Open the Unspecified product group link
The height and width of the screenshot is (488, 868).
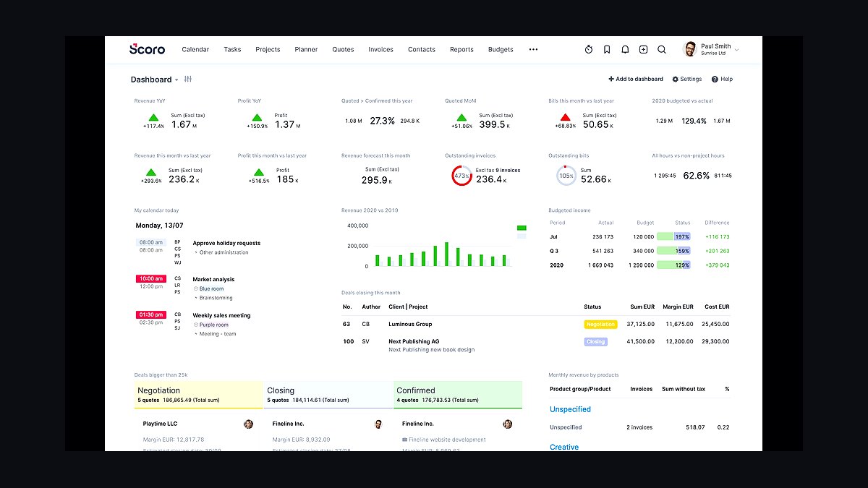(570, 409)
